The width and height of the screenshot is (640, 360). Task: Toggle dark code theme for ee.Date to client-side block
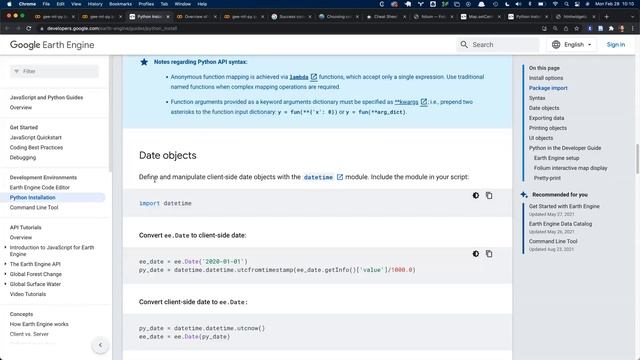pyautogui.click(x=476, y=254)
